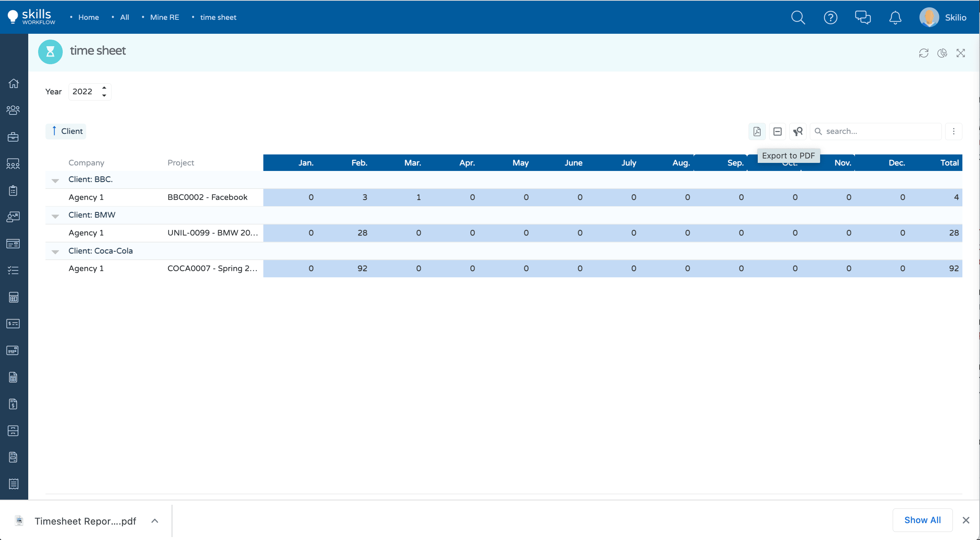The width and height of the screenshot is (980, 540).
Task: Click the Export to PDF icon
Action: tap(757, 131)
